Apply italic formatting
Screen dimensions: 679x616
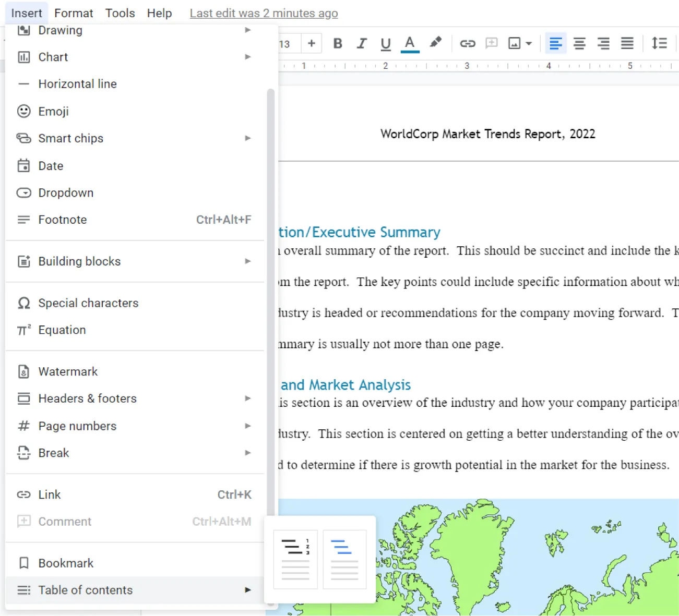[362, 43]
